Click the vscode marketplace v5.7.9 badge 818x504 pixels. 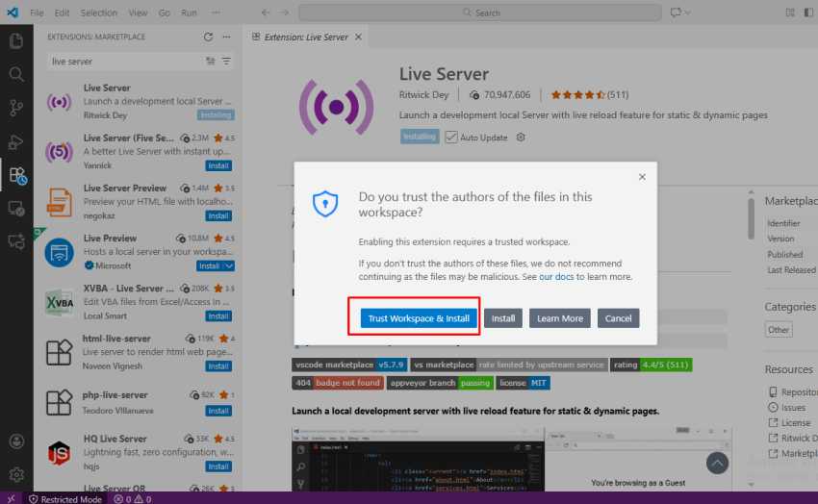(349, 365)
